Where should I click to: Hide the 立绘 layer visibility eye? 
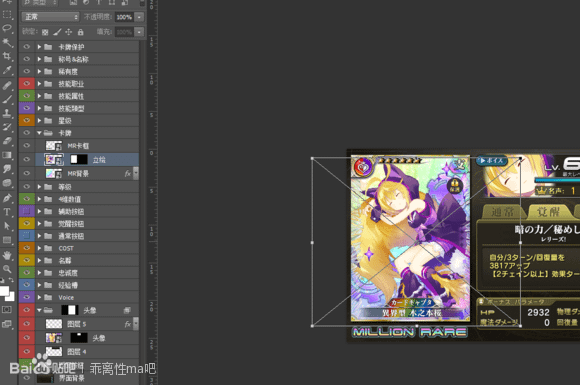27,159
